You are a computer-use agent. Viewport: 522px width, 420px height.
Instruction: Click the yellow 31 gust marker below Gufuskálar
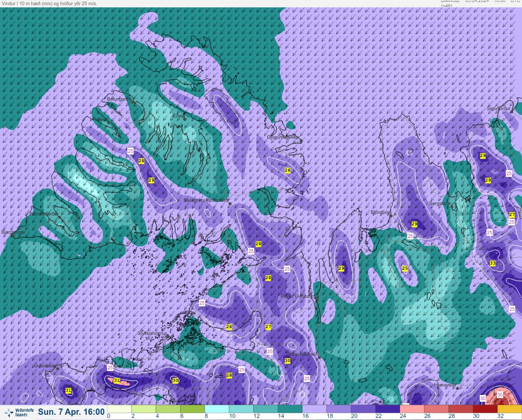tap(68, 390)
